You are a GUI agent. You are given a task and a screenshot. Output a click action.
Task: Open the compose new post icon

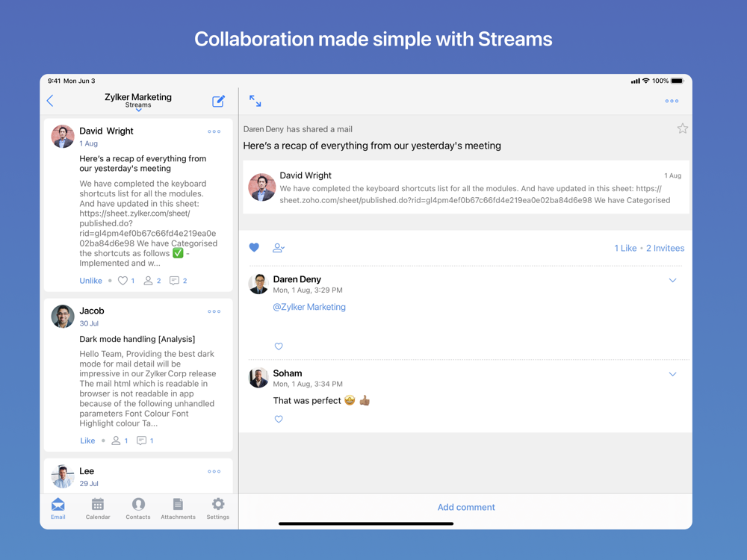click(x=218, y=101)
